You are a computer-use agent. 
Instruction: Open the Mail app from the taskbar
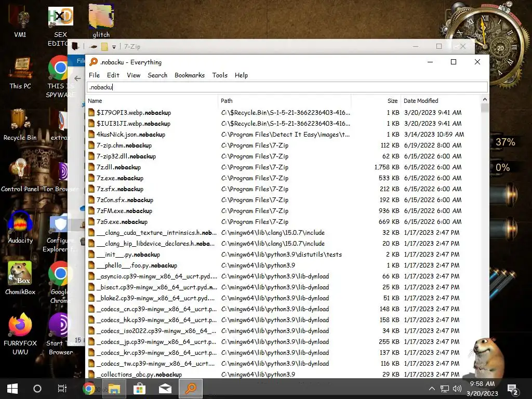point(165,389)
